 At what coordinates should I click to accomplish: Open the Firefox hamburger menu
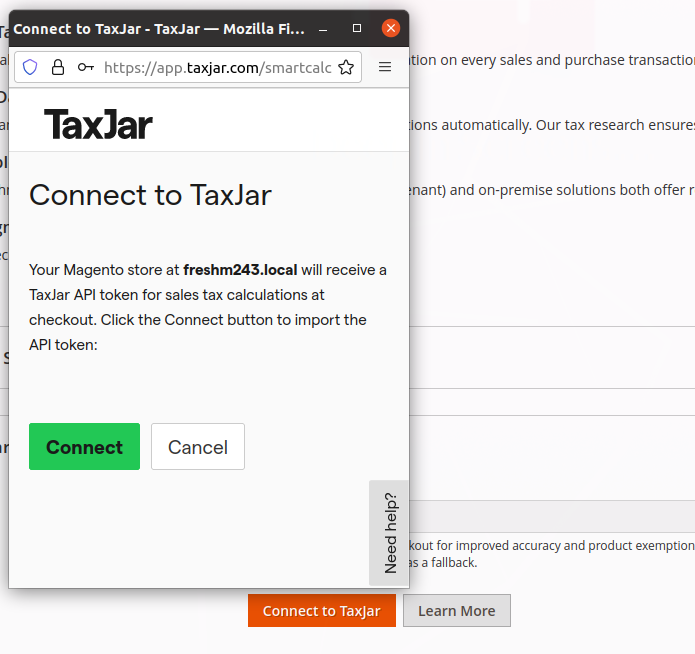pyautogui.click(x=385, y=68)
